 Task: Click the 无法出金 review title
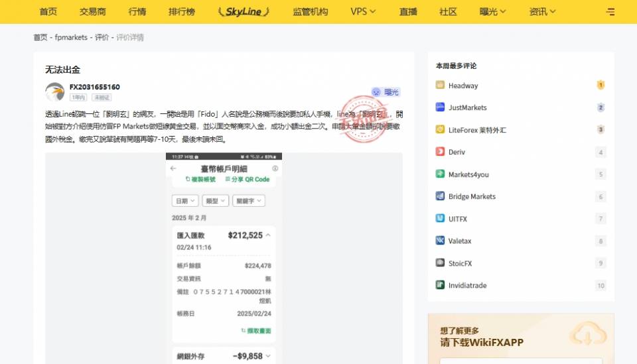pyautogui.click(x=62, y=70)
